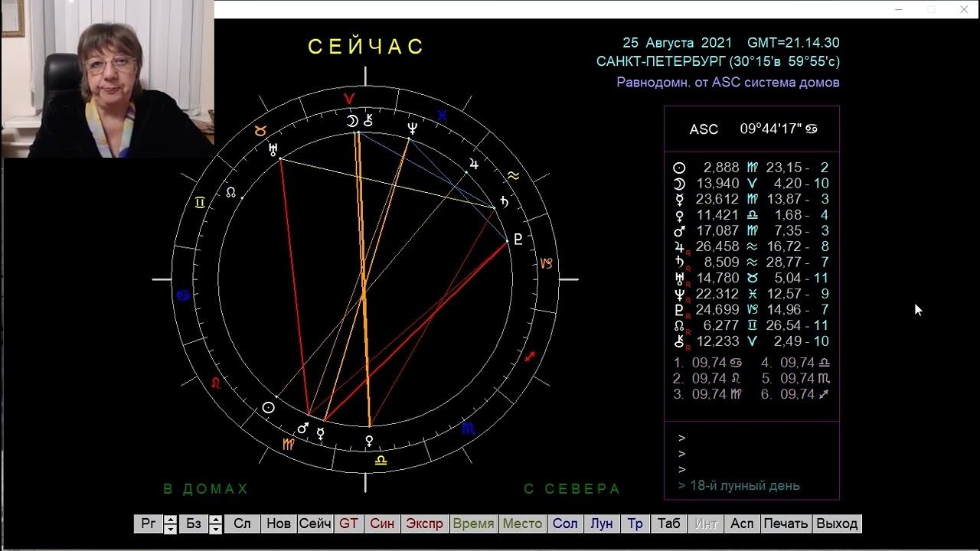The image size is (980, 551).
Task: Click the Chiron glyph on the chart wheel
Action: coord(368,120)
